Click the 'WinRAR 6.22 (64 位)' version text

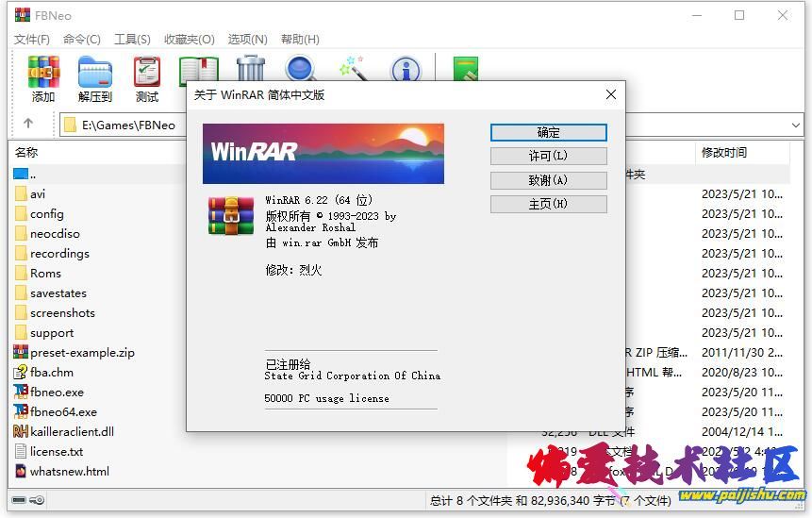pyautogui.click(x=319, y=200)
